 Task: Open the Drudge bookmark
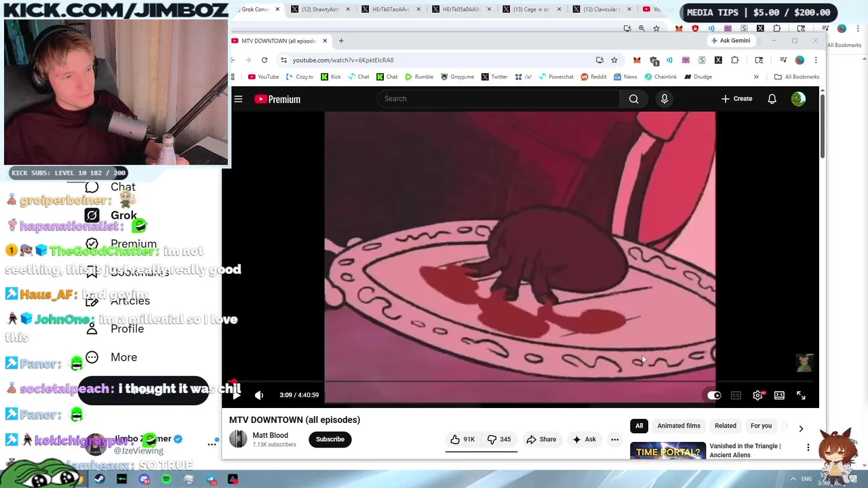(x=698, y=77)
